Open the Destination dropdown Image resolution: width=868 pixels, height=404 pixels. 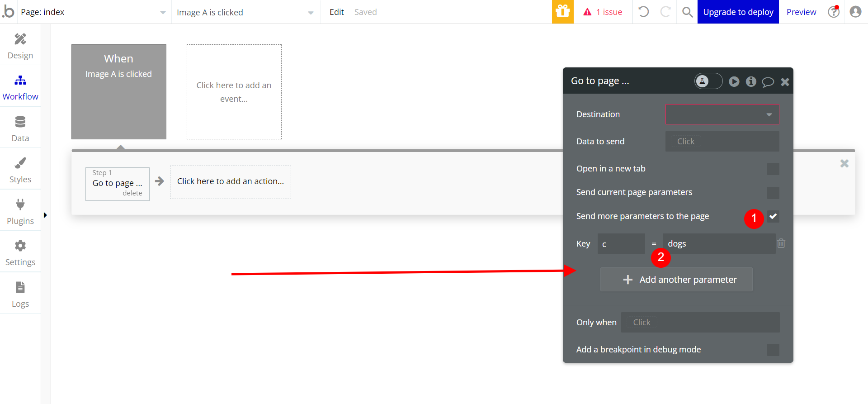point(722,114)
